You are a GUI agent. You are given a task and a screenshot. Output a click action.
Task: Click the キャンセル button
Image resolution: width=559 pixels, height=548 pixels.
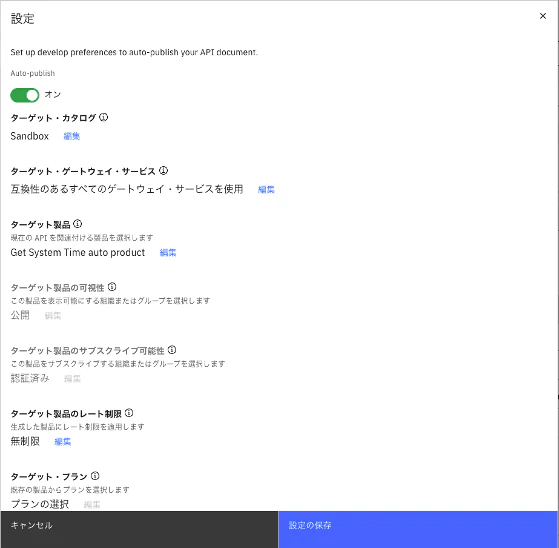point(139,529)
